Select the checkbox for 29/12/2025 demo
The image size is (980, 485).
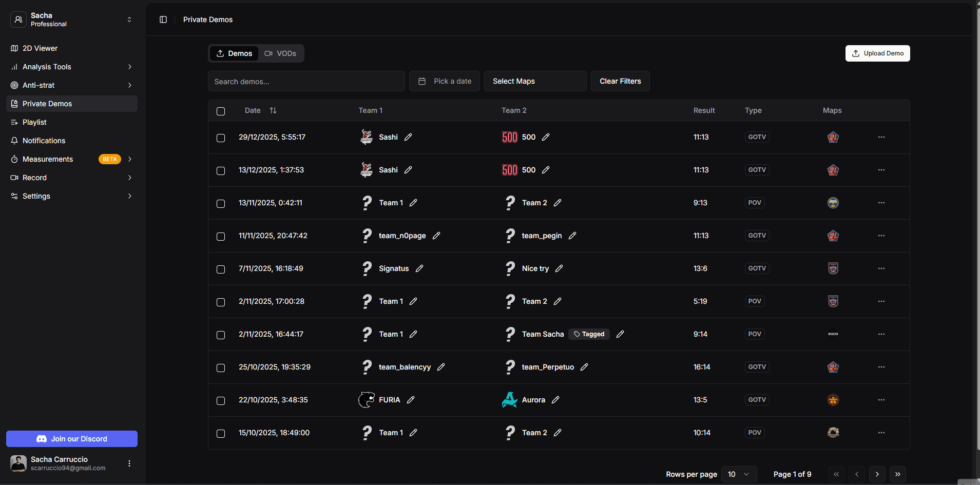point(221,138)
